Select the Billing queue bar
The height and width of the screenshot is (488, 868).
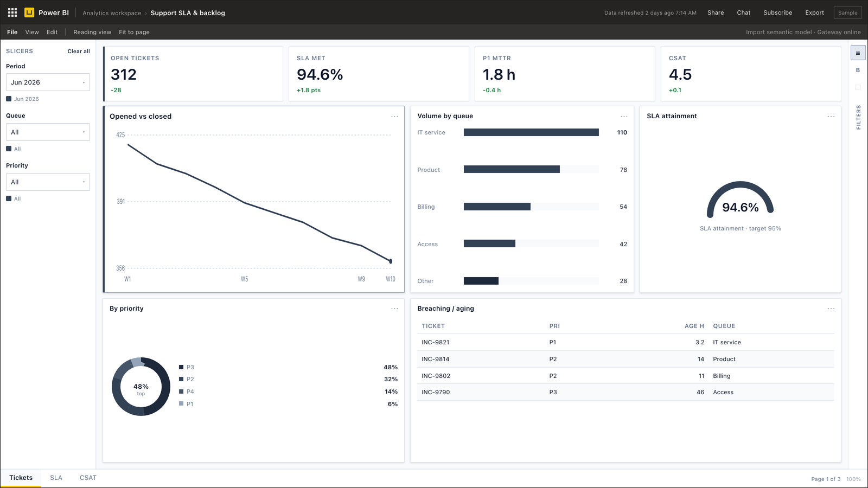click(x=497, y=207)
